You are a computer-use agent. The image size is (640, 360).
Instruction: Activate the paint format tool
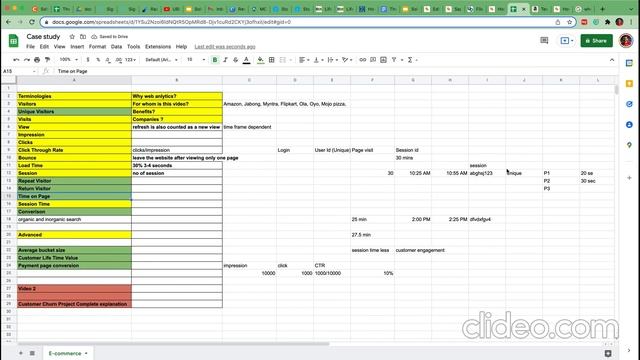click(x=47, y=60)
